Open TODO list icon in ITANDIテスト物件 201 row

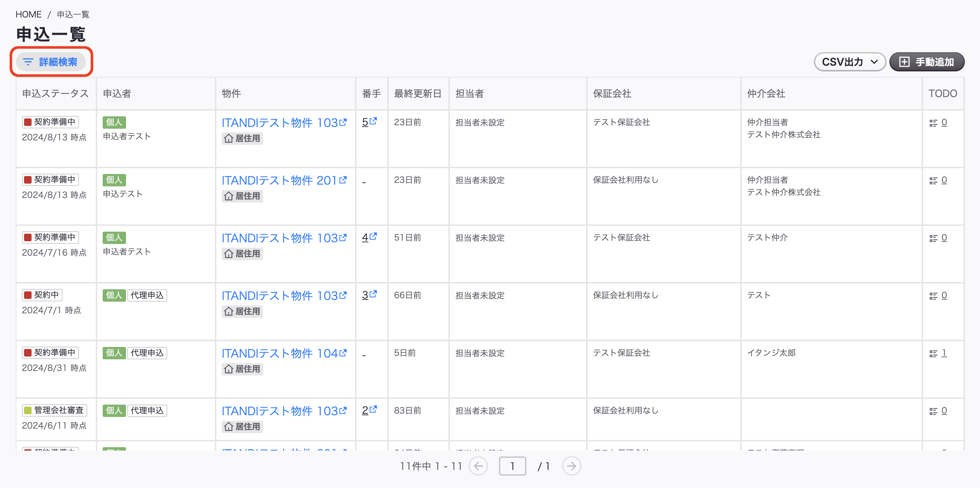tap(933, 181)
